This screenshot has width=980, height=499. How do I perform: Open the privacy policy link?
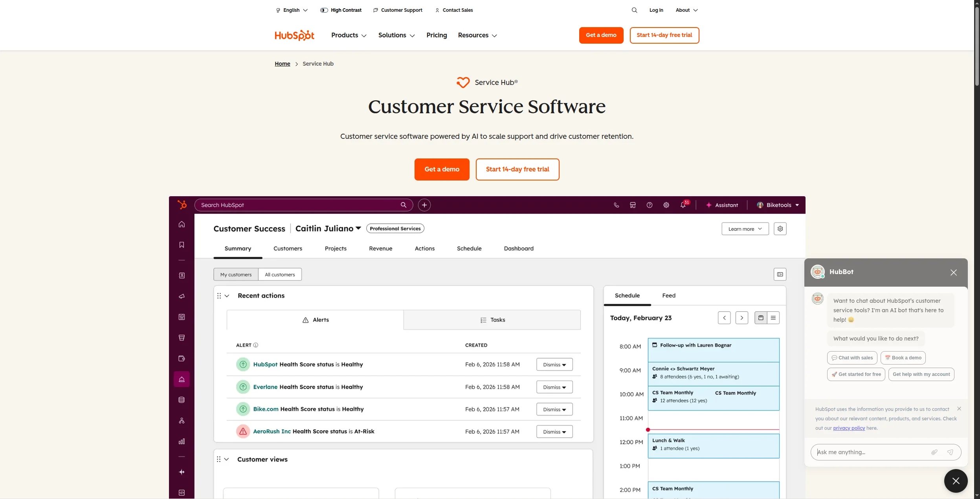[849, 428]
